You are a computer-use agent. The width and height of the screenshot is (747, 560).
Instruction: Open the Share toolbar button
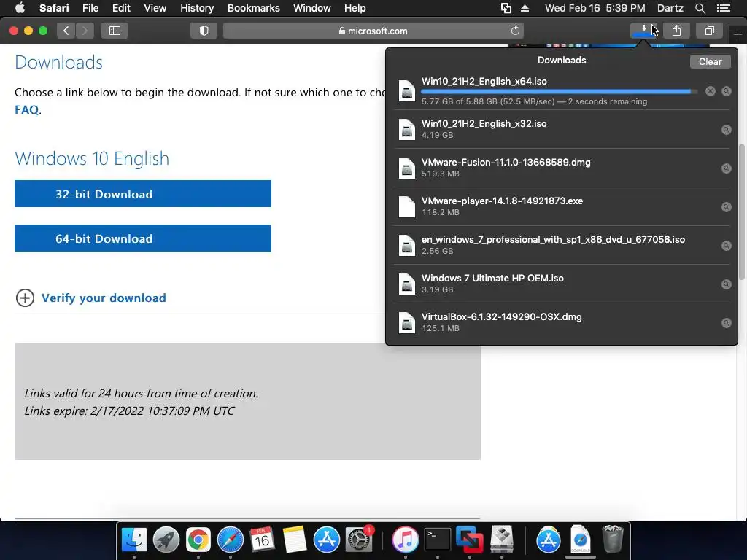click(x=676, y=31)
